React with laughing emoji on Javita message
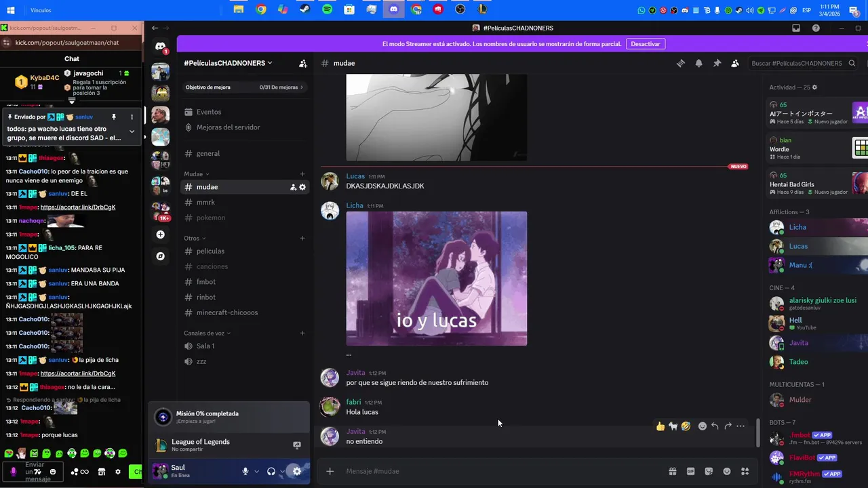This screenshot has width=868, height=488. coord(686,426)
